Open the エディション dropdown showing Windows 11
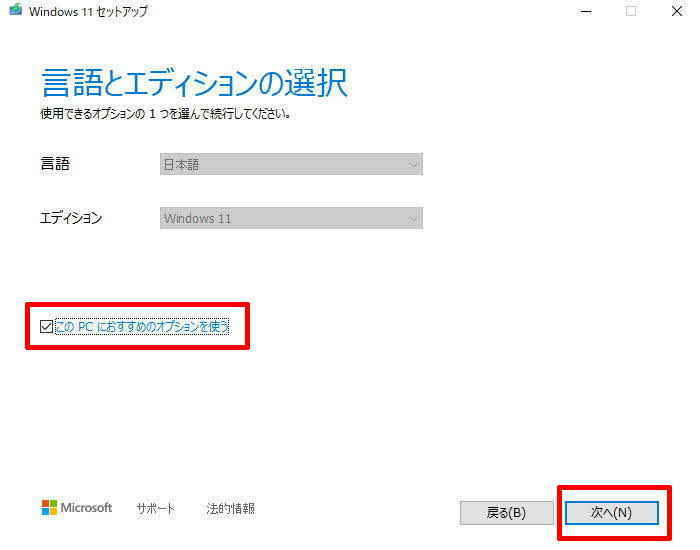Image resolution: width=700 pixels, height=550 pixels. 291,218
